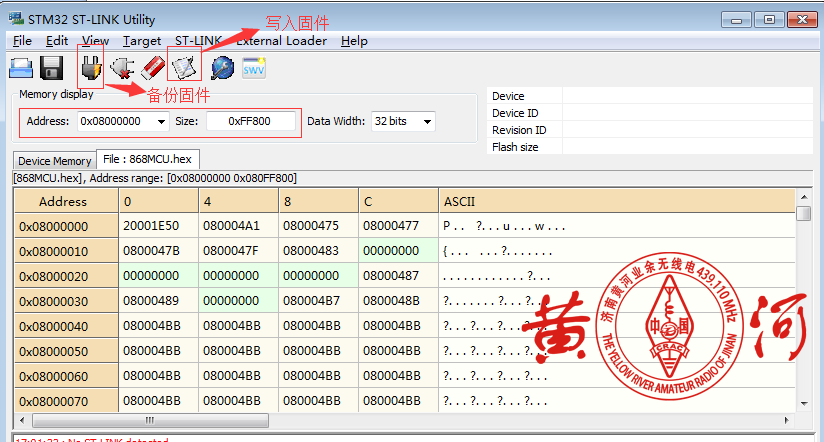Click the Save file floppy icon

(x=52, y=68)
